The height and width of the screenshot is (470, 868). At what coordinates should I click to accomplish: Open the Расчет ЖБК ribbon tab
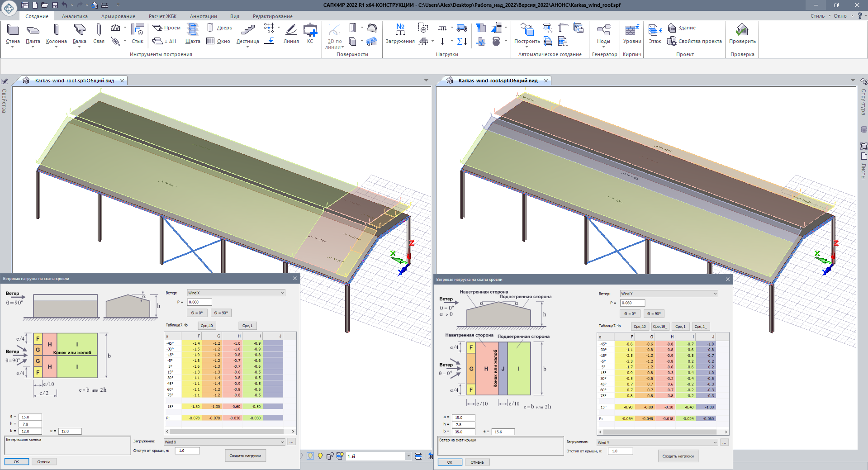click(x=162, y=16)
